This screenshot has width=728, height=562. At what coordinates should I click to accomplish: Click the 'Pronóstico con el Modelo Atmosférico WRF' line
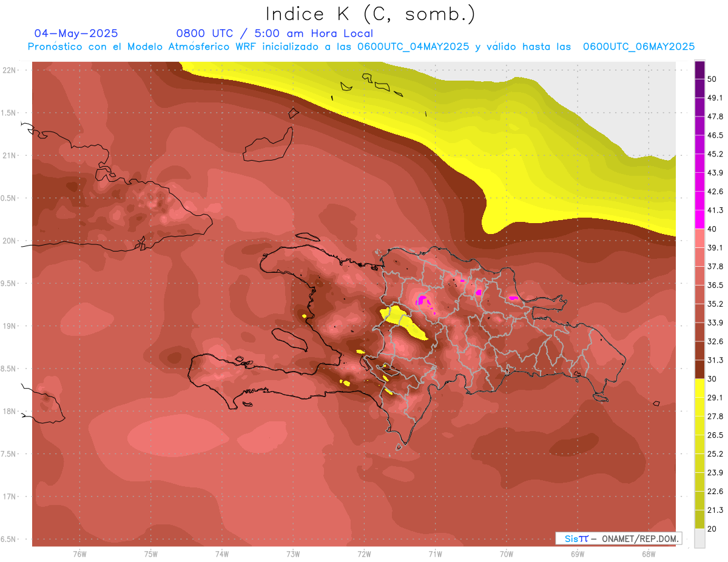(x=361, y=47)
